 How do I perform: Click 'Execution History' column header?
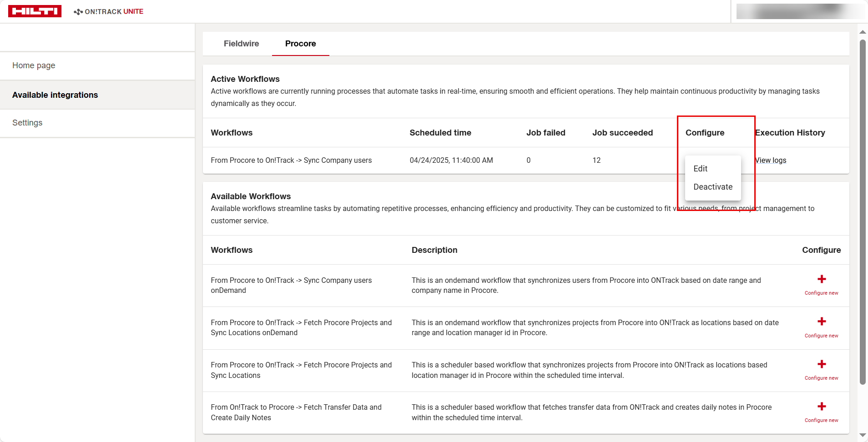click(790, 133)
